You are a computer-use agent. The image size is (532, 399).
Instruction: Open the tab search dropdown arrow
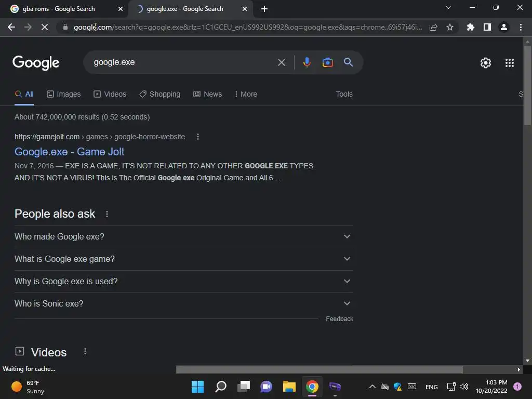point(448,7)
